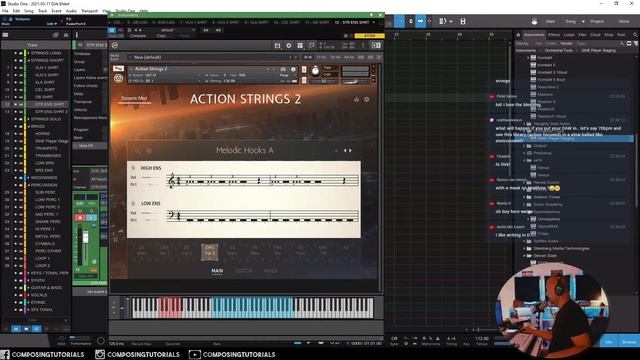This screenshot has width=640, height=360.
Task: Open browser home icon
Action: [x=518, y=35]
